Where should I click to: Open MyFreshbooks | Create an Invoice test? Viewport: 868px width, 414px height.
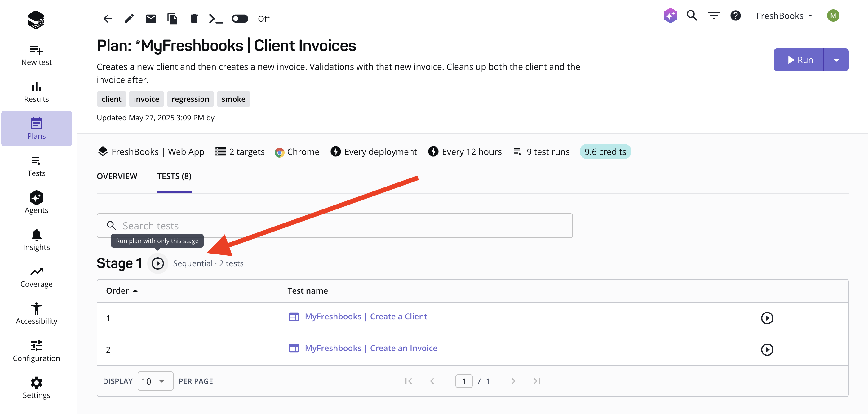(x=371, y=348)
